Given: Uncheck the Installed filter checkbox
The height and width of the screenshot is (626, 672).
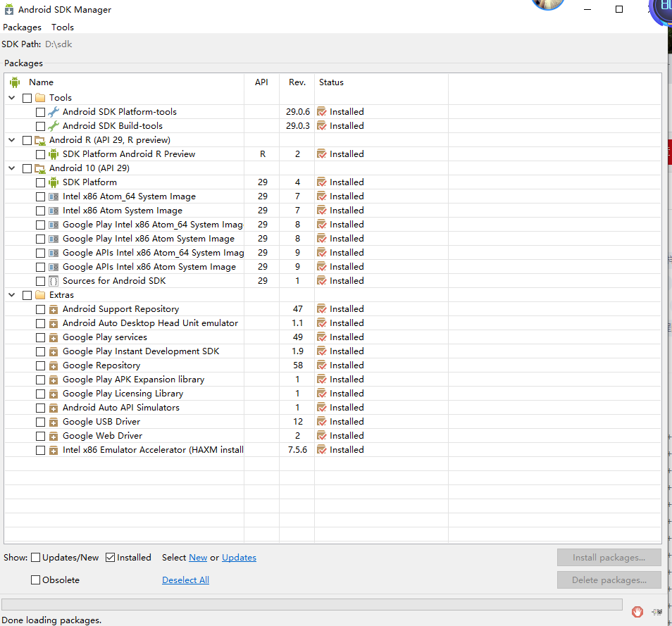Looking at the screenshot, I should (110, 558).
